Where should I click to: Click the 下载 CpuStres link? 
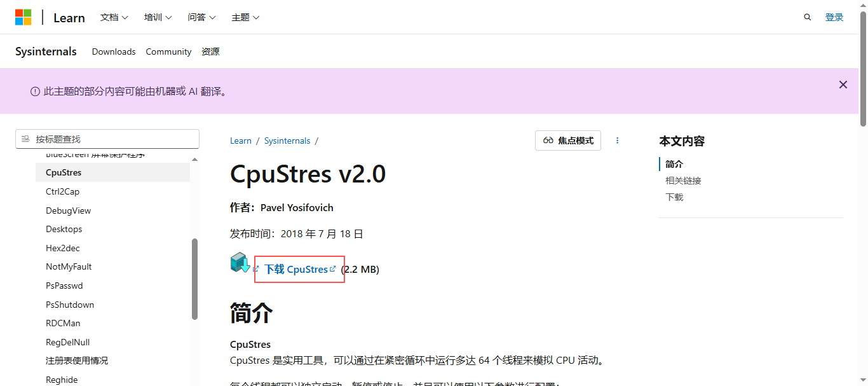tap(296, 269)
